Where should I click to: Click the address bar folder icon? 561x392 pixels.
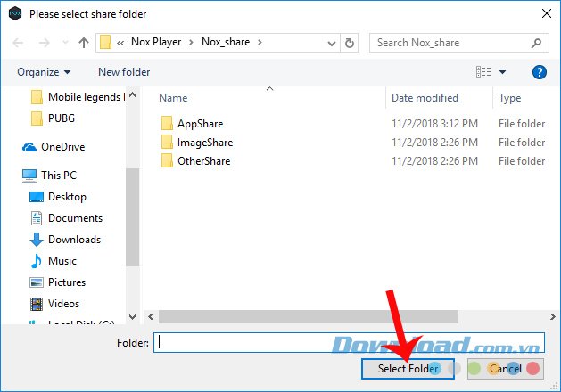tap(105, 43)
